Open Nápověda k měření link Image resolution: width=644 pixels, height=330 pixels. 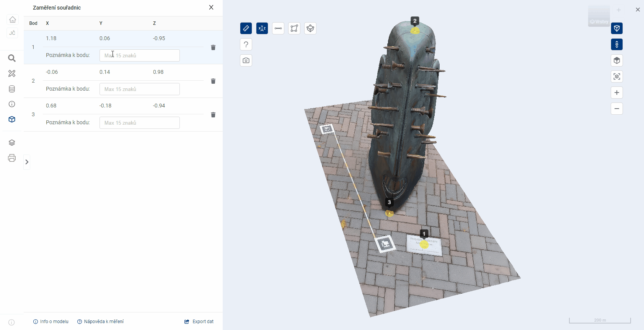pos(100,322)
